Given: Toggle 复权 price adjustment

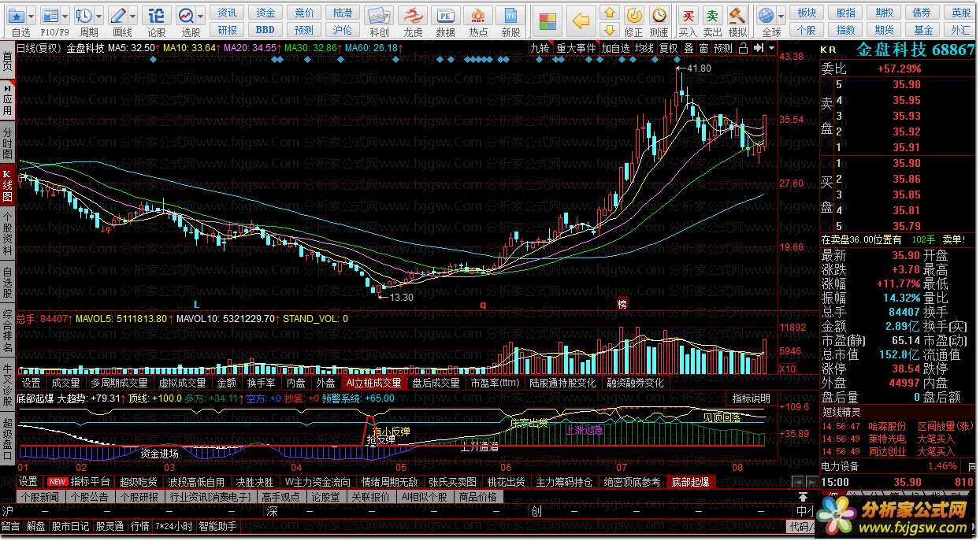Looking at the screenshot, I should (x=669, y=48).
